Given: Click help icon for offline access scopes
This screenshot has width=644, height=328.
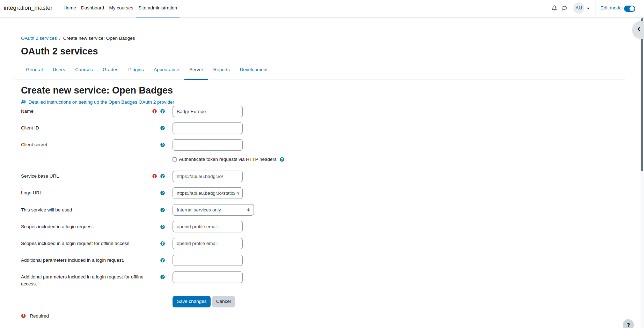Looking at the screenshot, I should click(162, 244).
